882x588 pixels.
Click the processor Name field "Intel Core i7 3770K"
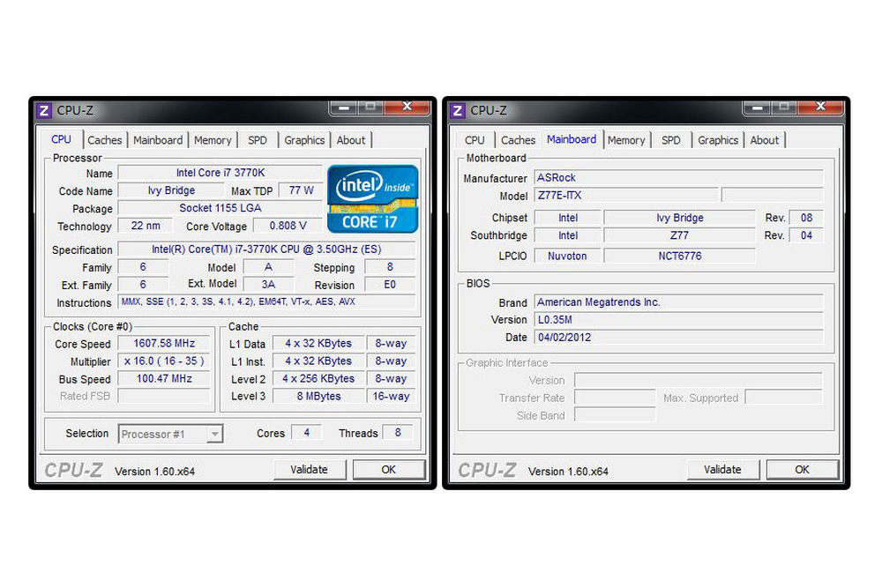220,173
